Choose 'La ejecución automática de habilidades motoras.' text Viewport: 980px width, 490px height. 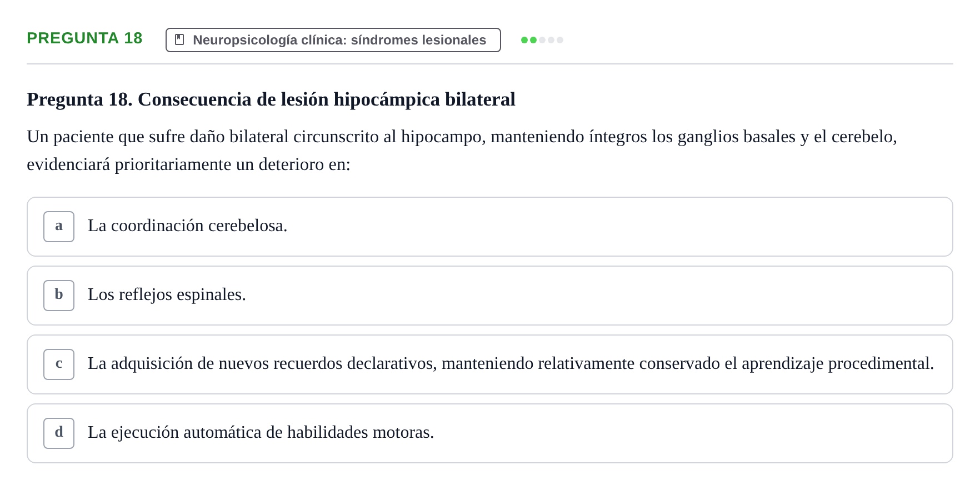point(261,432)
